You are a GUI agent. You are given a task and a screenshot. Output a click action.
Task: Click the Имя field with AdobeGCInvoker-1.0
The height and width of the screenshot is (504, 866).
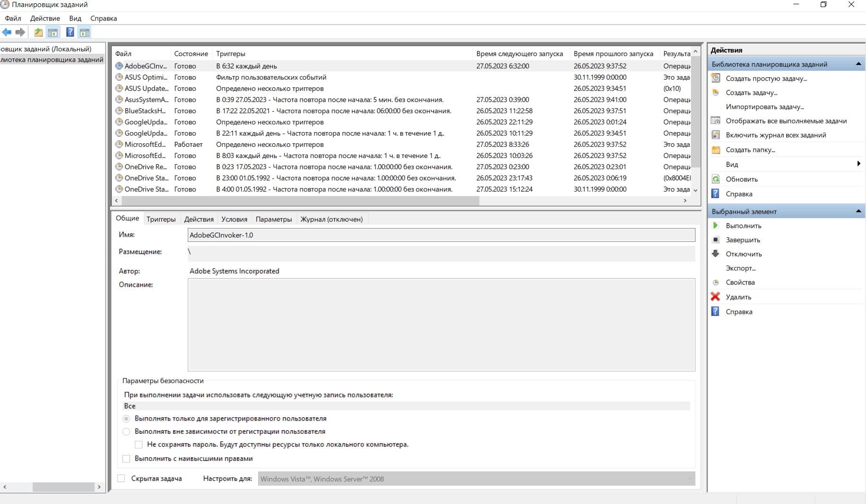click(441, 235)
